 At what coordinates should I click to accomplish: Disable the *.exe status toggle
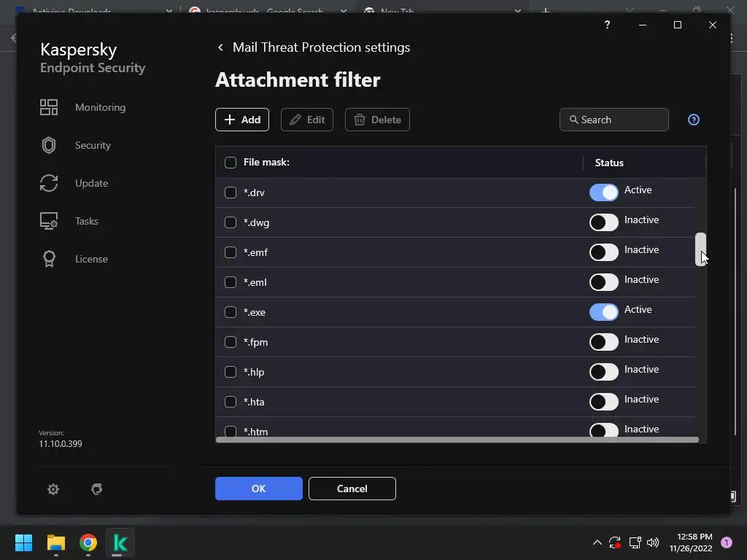[x=603, y=312]
